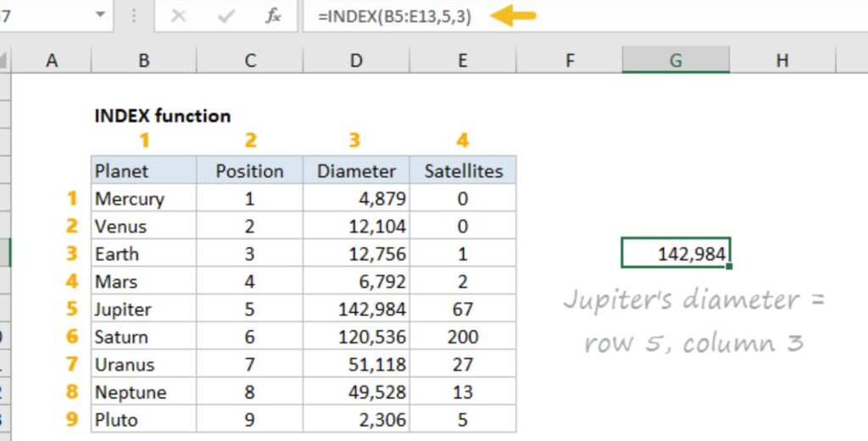The height and width of the screenshot is (441, 868).
Task: Select Neptune diameter 49,528
Action: click(x=357, y=393)
